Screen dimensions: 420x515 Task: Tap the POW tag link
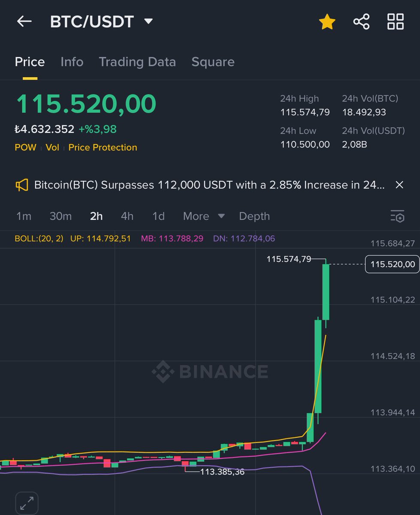[25, 147]
